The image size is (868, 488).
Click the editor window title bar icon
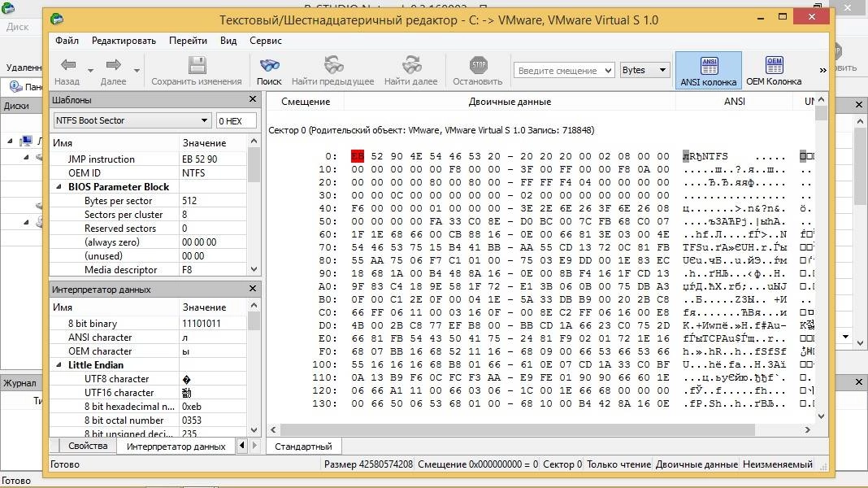(56, 20)
